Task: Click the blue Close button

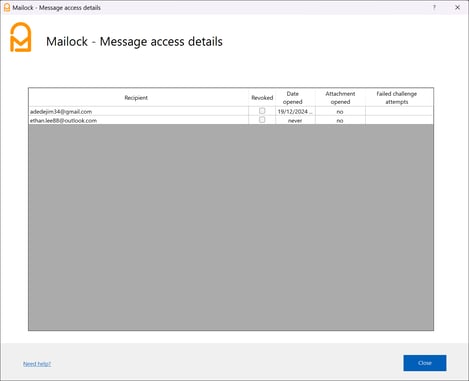Action: pos(425,363)
